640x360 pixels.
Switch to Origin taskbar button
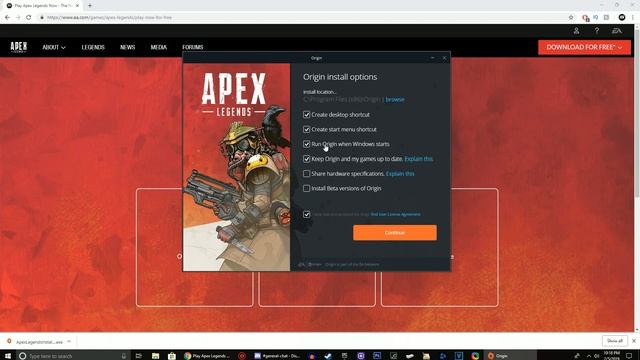pyautogui.click(x=510, y=356)
